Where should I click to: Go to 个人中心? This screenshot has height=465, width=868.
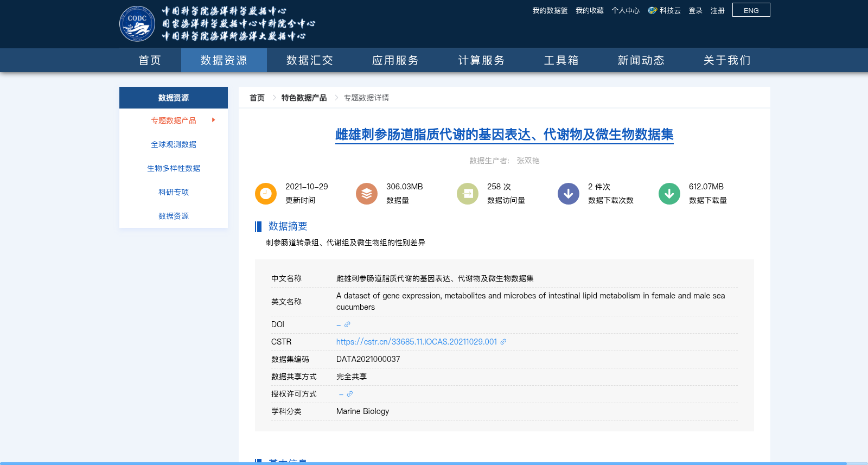626,10
